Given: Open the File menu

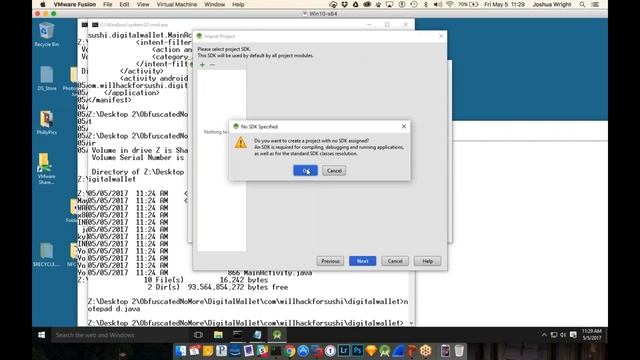Looking at the screenshot, I should (108, 4).
